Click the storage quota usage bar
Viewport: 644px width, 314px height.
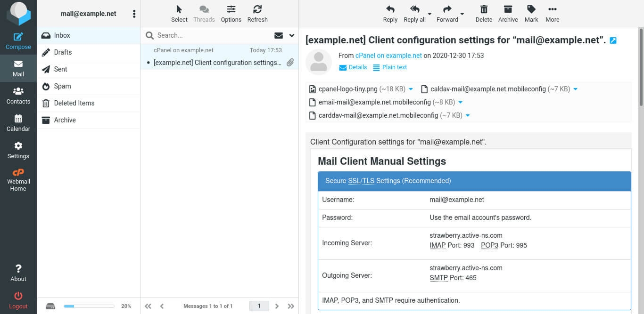(x=89, y=306)
